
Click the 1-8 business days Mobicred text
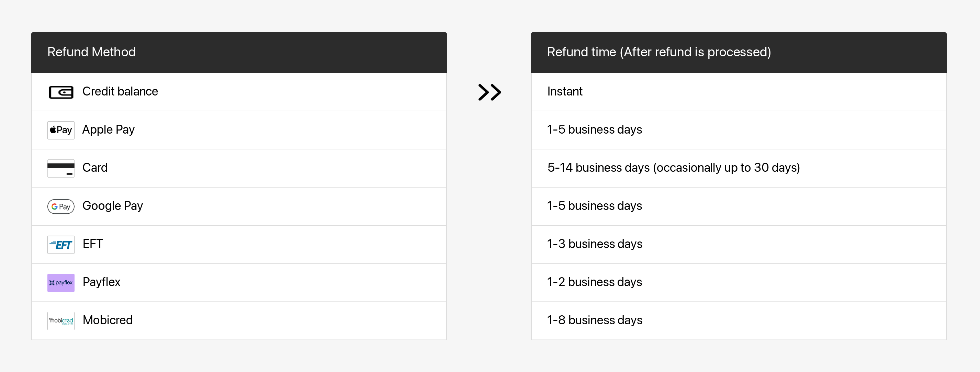tap(594, 320)
